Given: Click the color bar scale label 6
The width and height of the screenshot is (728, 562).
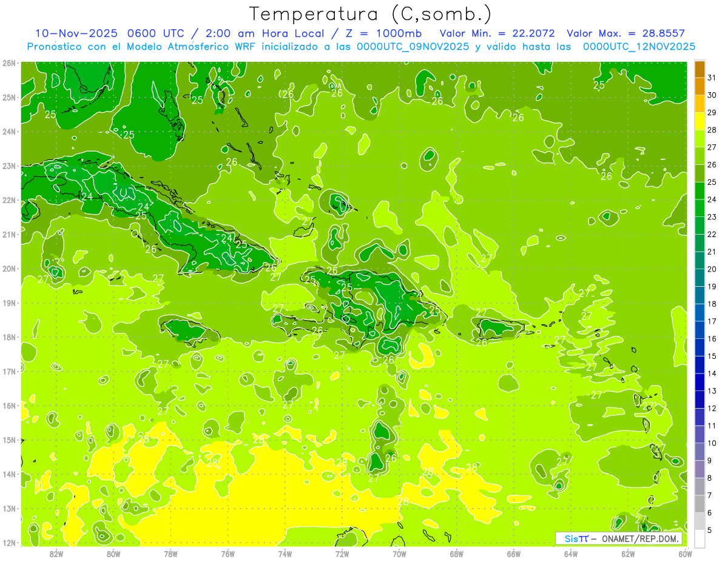Looking at the screenshot, I should click(710, 513).
